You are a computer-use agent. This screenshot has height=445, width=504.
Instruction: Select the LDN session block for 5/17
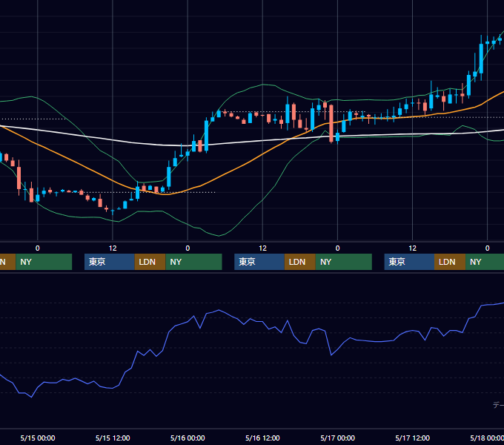450,262
